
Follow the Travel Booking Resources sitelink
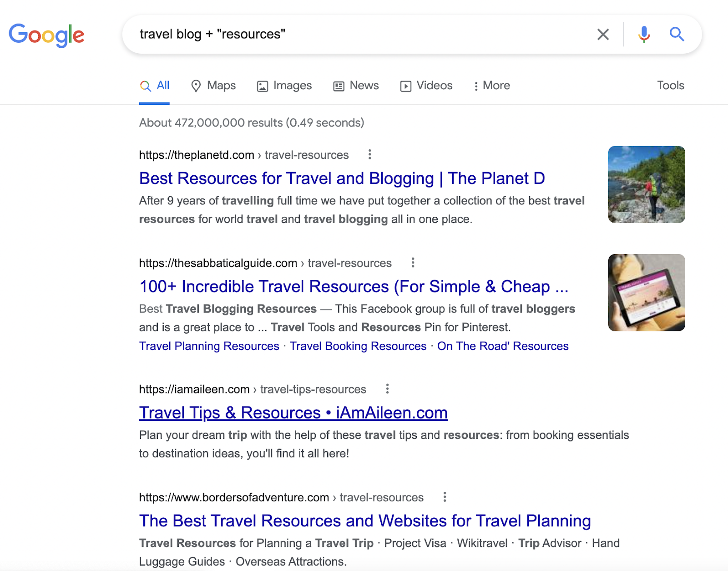click(x=358, y=346)
